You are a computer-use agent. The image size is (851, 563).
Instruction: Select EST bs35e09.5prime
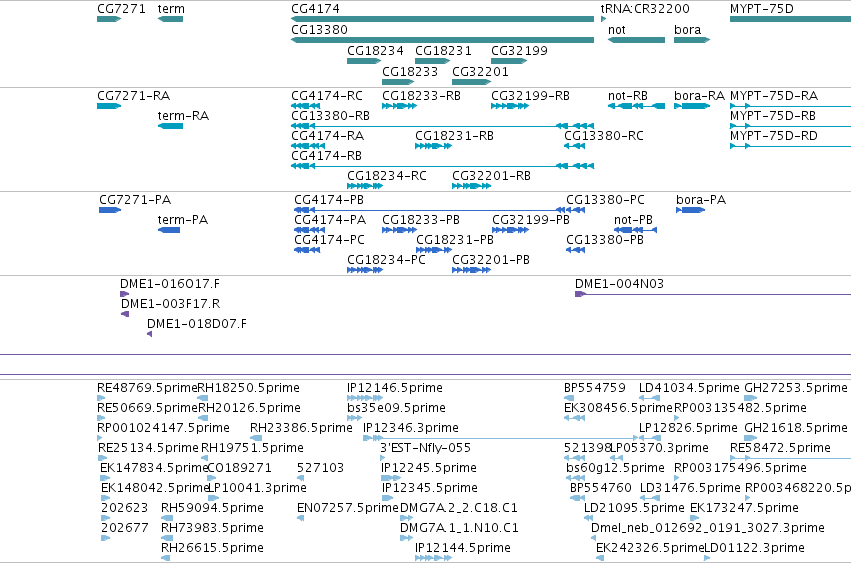point(354,419)
